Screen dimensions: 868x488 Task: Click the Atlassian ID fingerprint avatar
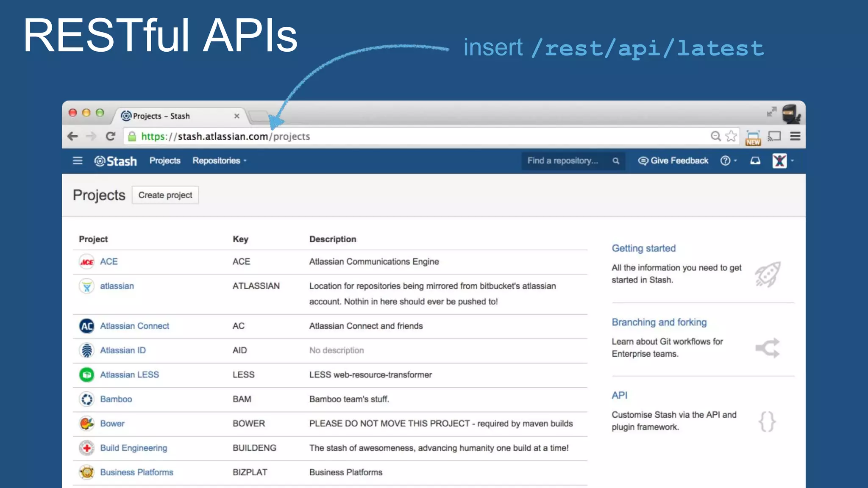(x=87, y=350)
